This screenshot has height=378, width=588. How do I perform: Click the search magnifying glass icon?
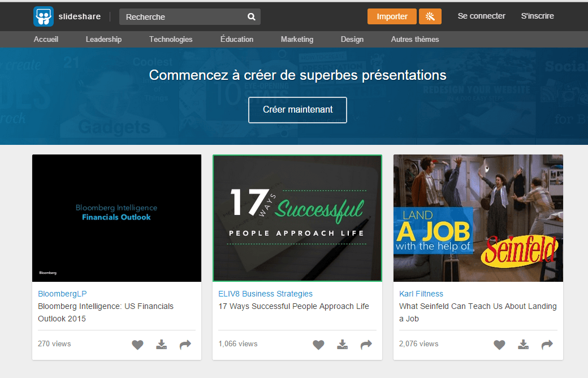click(252, 17)
